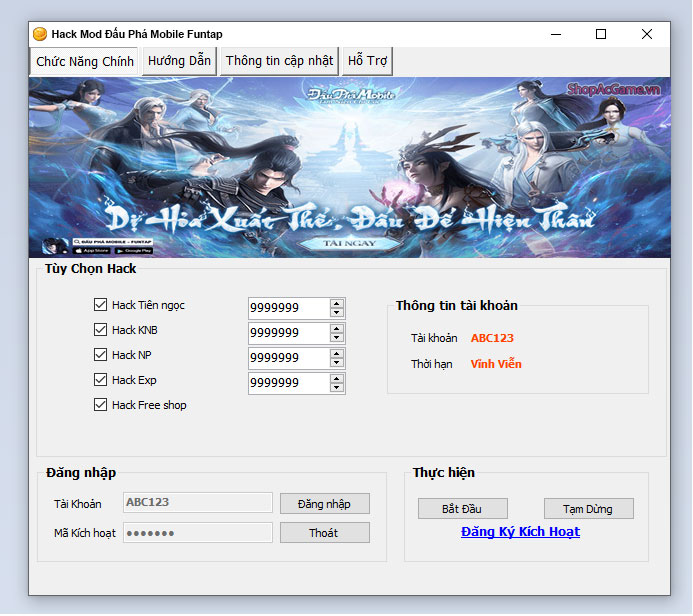Toggle the Hack Exp checkbox
The height and width of the screenshot is (616, 693).
coord(100,380)
